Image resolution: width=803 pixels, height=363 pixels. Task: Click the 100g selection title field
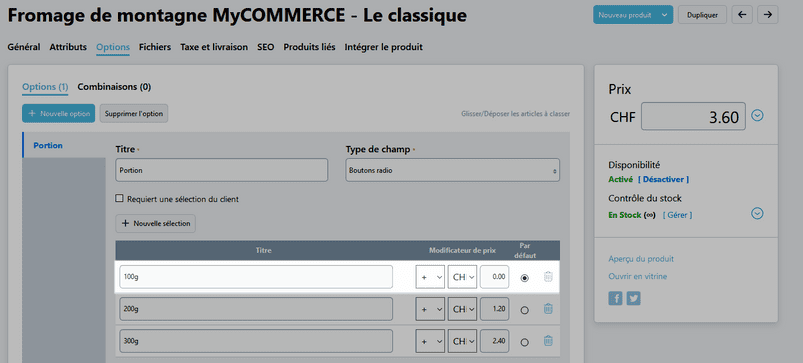256,277
